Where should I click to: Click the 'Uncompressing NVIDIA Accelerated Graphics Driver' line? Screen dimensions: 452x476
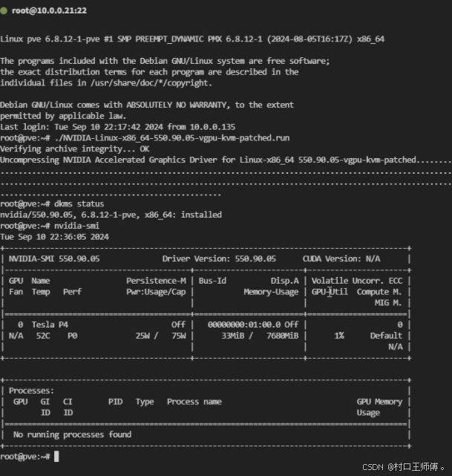(x=226, y=160)
